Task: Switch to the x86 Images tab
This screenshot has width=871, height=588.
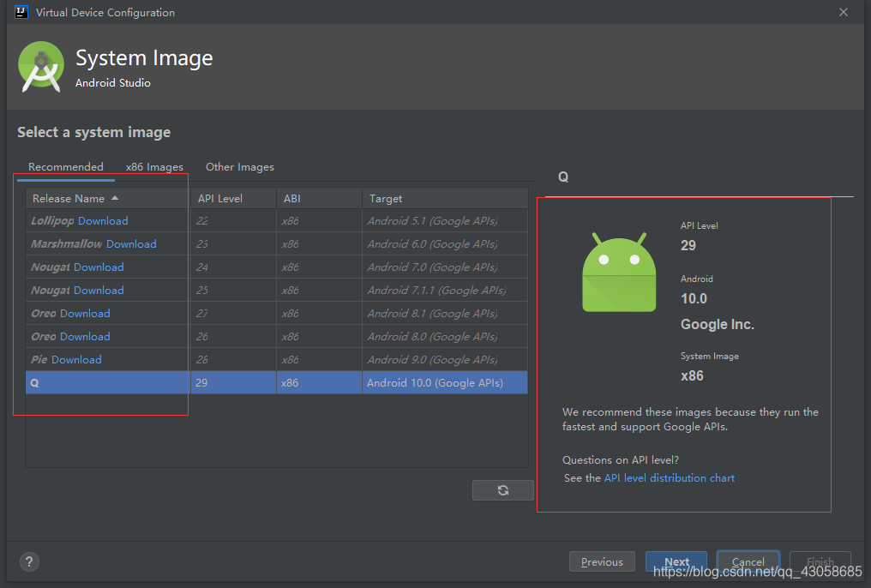Action: click(154, 166)
